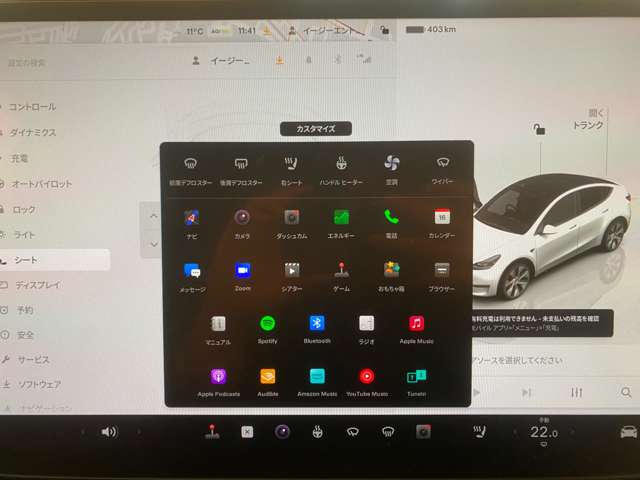Click the down chevron beside the launcher
Viewport: 640px width, 480px height.
click(154, 244)
